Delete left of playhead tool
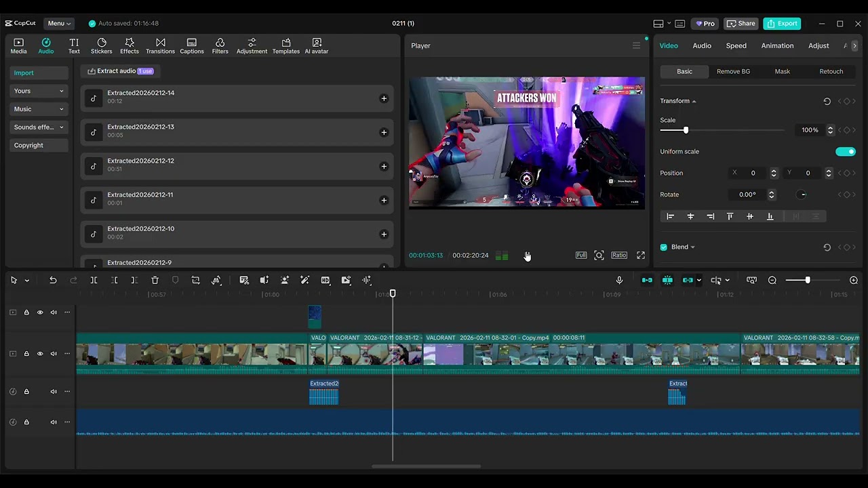 [x=114, y=280]
